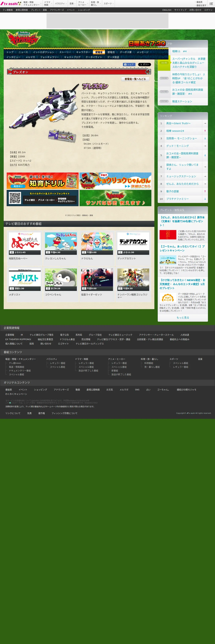Click the mobile site QR code banner
The height and width of the screenshot is (644, 215).
tap(43, 198)
